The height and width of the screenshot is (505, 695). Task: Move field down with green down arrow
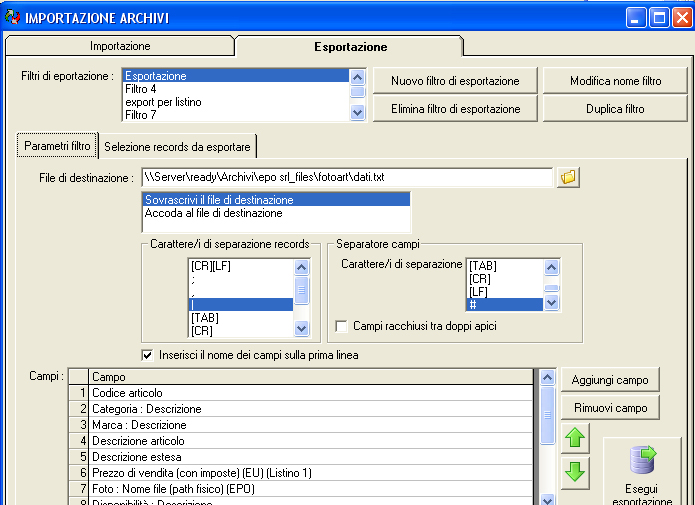pos(575,473)
